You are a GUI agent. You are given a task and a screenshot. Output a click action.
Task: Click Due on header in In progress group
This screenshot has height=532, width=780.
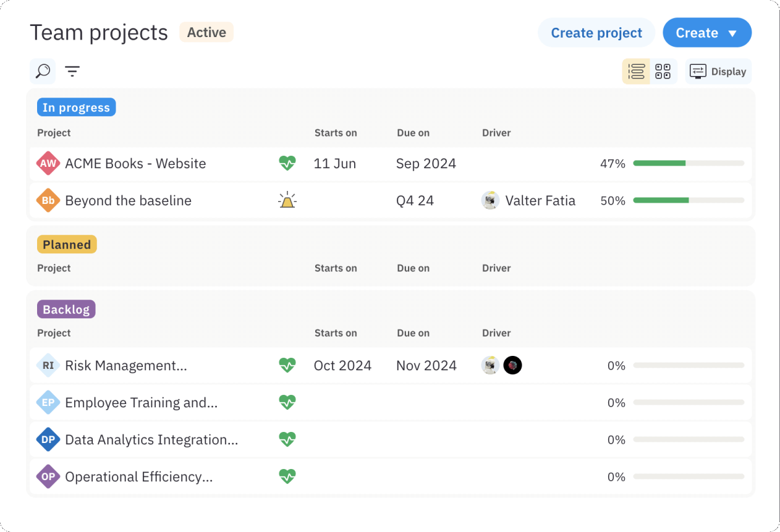413,133
